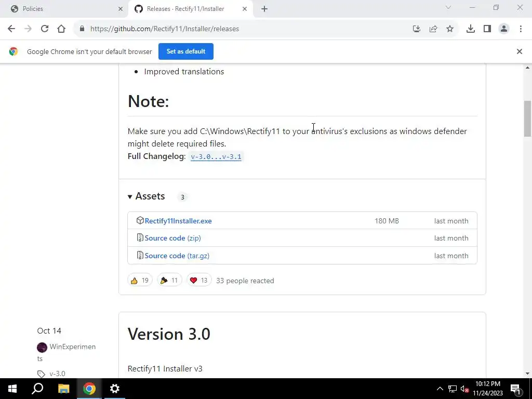
Task: Click the archive icon for Source code (tar.gz)
Action: (x=140, y=255)
